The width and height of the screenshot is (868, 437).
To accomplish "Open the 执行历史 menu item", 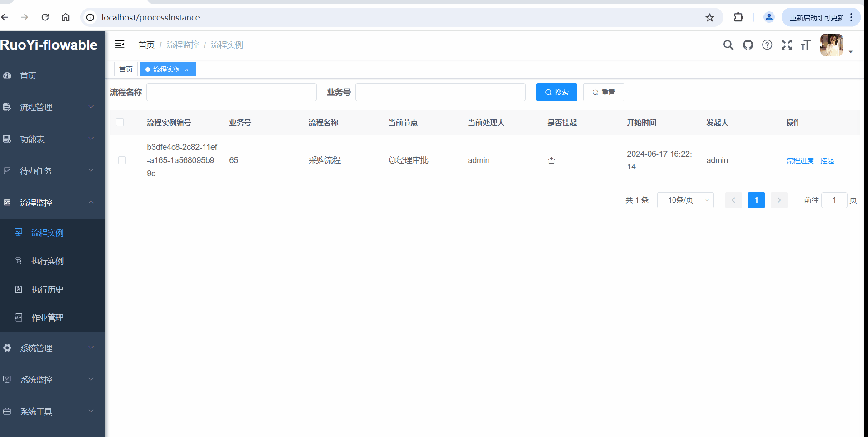I will (x=47, y=289).
